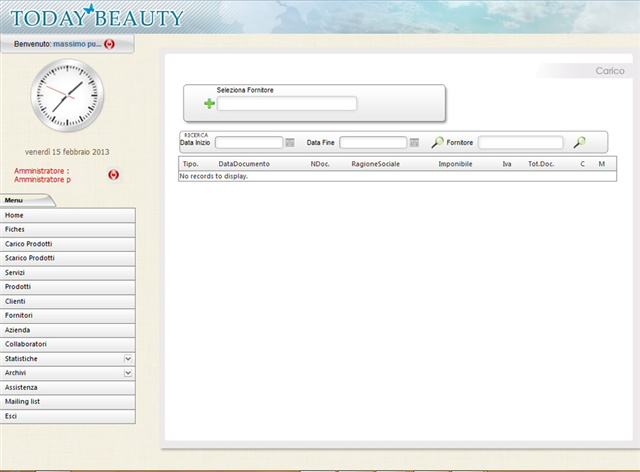This screenshot has height=472, width=640.
Task: Click the green plus add supplier icon
Action: pyautogui.click(x=209, y=104)
